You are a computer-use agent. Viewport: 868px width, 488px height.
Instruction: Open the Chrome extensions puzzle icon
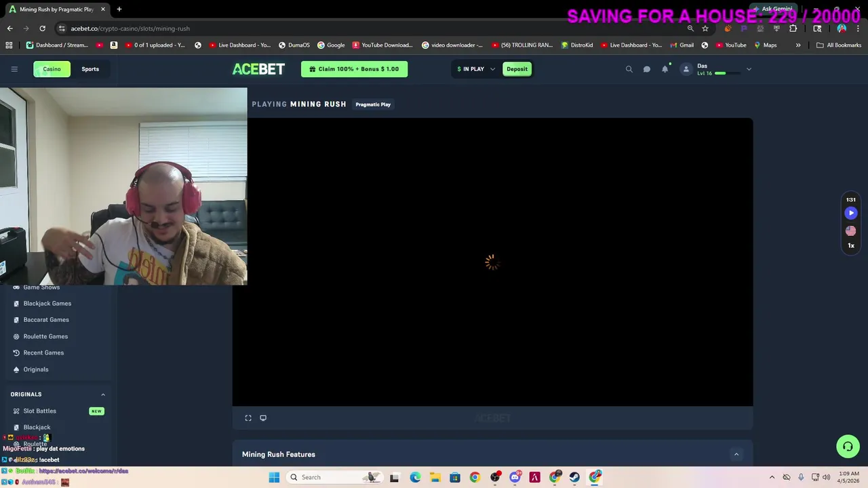793,28
